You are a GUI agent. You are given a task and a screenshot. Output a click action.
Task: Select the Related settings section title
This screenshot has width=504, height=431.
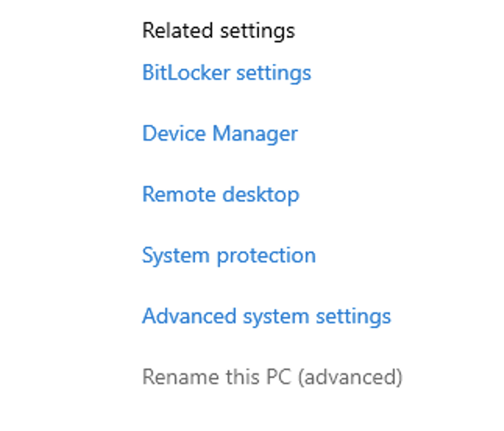coord(218,31)
